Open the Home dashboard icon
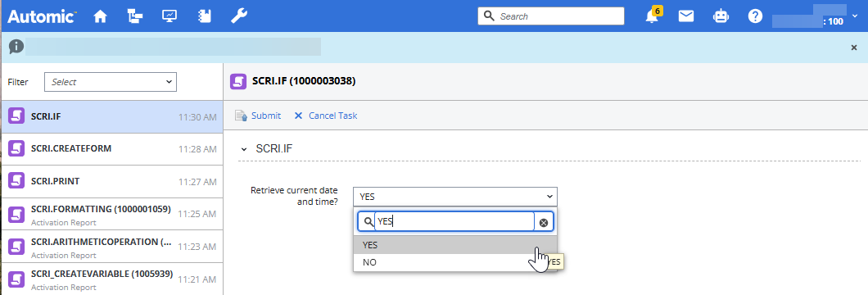The height and width of the screenshot is (295, 868). coord(100,16)
